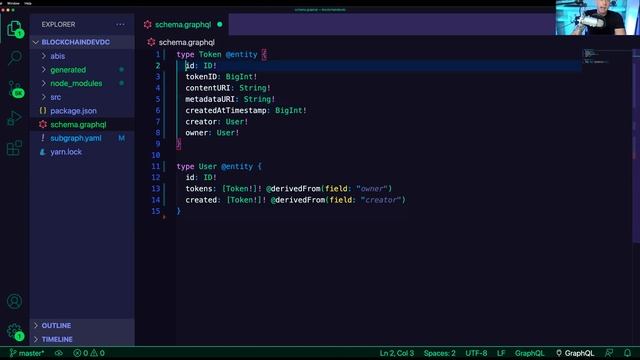Open the Run and Debug view
This screenshot has width=640, height=360.
point(14,118)
